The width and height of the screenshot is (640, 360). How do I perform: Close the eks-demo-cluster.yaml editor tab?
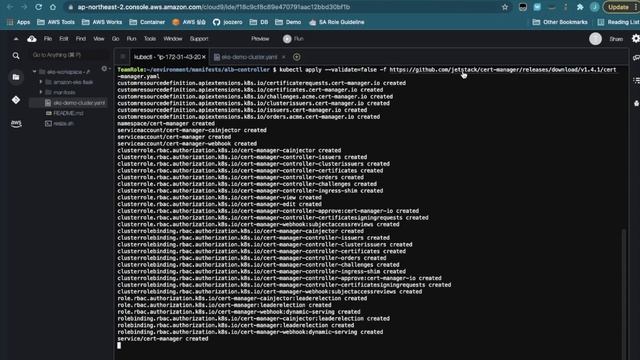284,57
